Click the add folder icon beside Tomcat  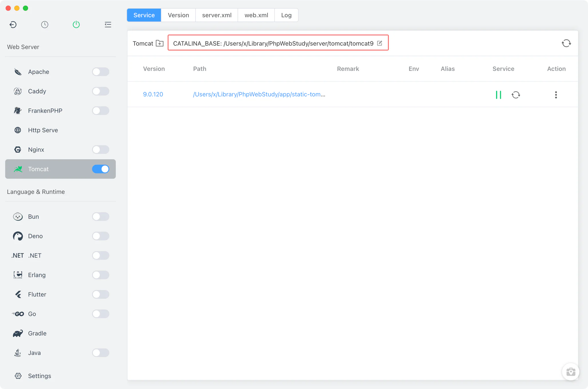pos(160,43)
